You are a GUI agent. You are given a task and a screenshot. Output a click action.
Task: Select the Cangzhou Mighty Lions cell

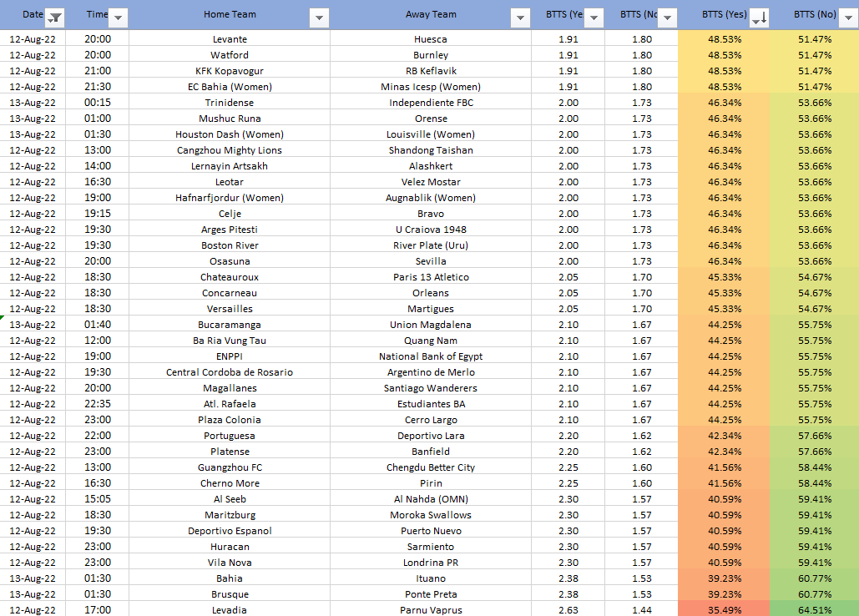pos(230,150)
